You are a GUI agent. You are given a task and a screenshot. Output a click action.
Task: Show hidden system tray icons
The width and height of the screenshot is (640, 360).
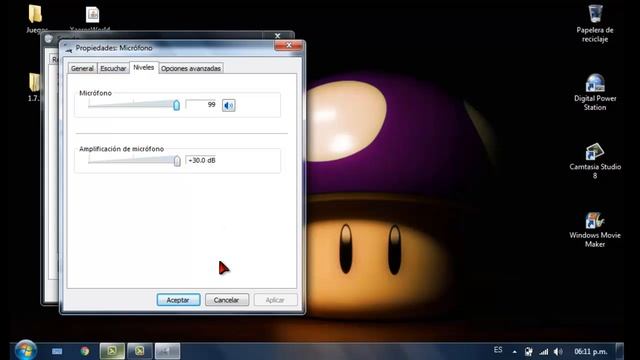(515, 351)
